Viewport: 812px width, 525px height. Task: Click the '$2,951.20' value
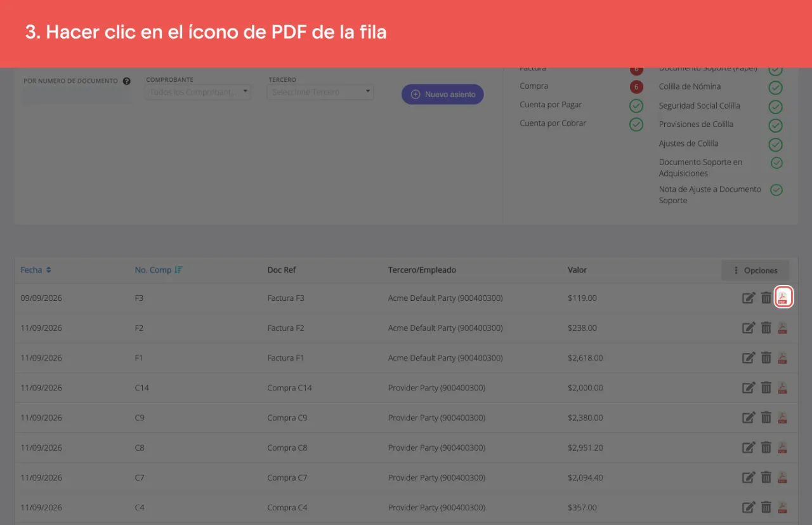pyautogui.click(x=586, y=448)
